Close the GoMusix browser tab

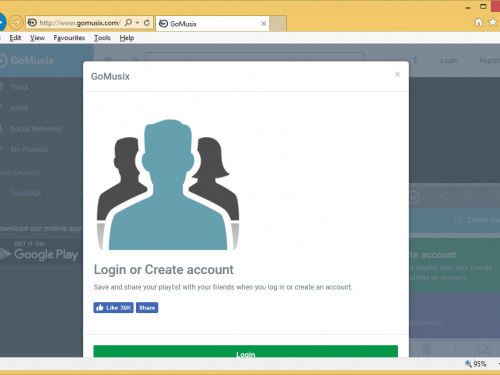[263, 24]
